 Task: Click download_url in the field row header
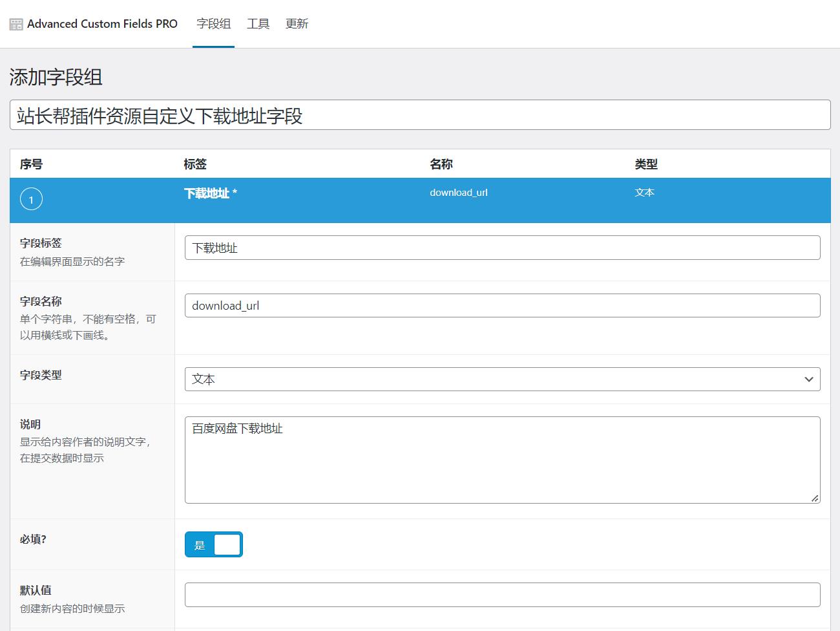click(458, 193)
